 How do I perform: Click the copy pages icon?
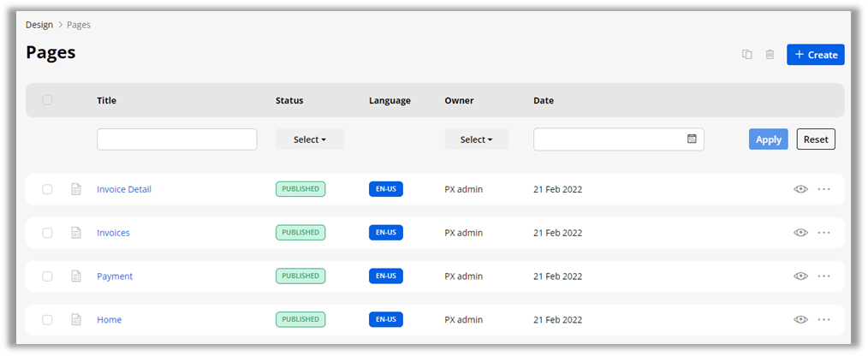pyautogui.click(x=746, y=55)
